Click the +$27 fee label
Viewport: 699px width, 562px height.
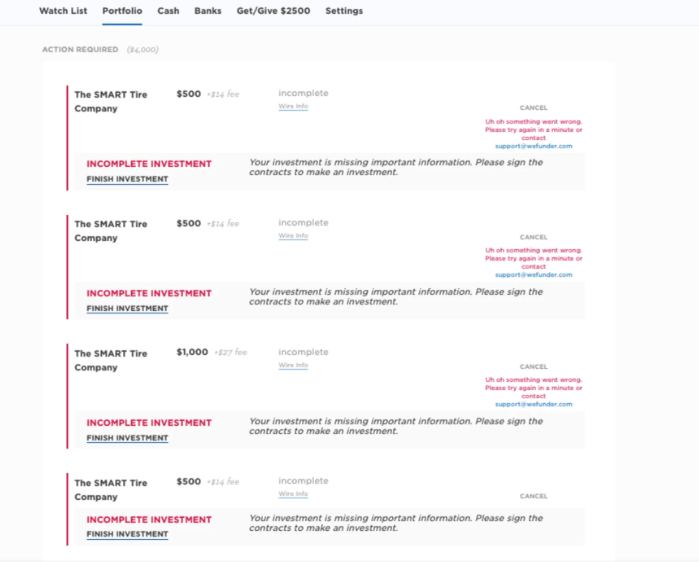pyautogui.click(x=230, y=353)
